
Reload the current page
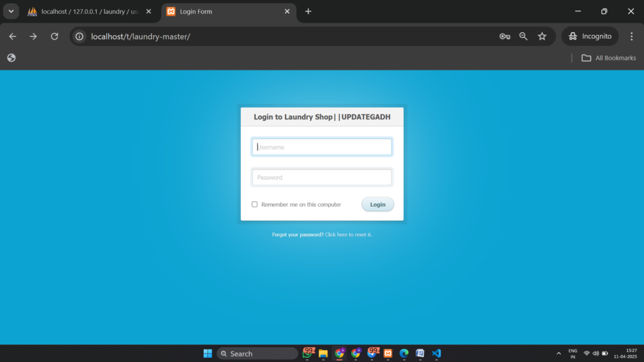[x=54, y=36]
